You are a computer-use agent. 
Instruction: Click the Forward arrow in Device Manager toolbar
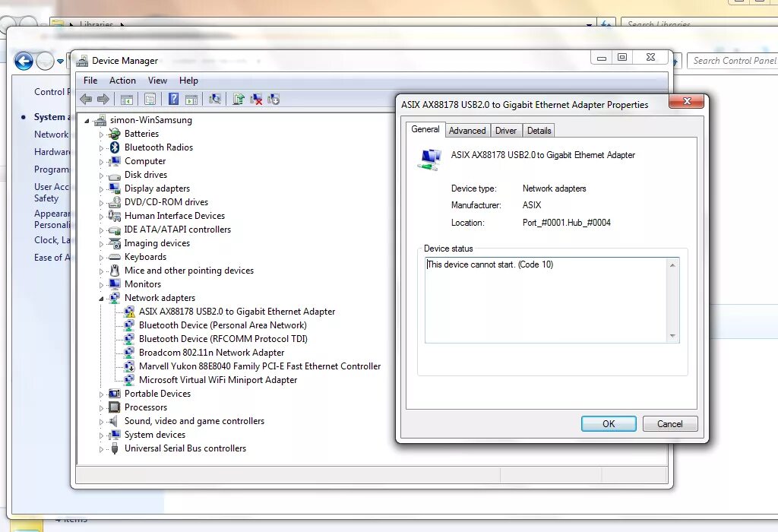click(103, 100)
